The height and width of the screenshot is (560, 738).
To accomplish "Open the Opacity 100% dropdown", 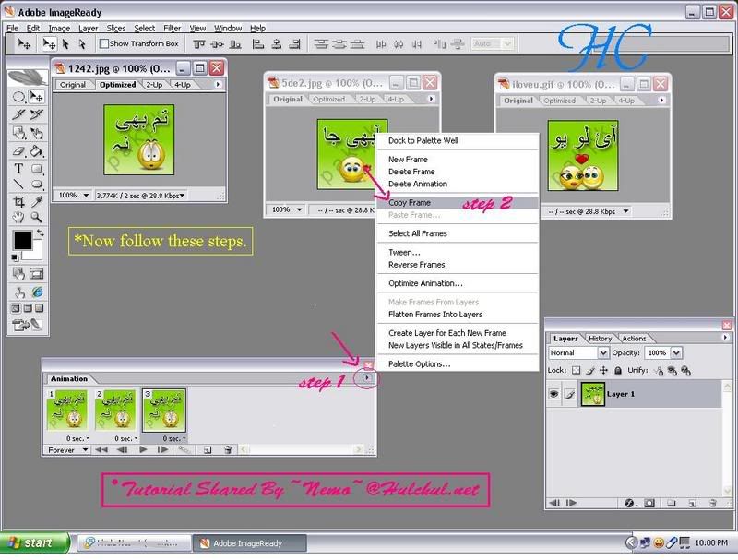I will click(x=662, y=353).
